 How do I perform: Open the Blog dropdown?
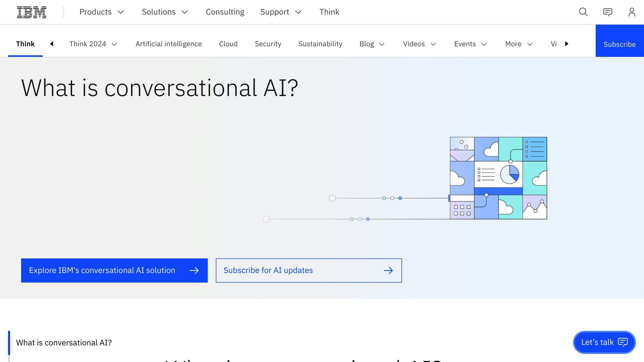[371, 44]
